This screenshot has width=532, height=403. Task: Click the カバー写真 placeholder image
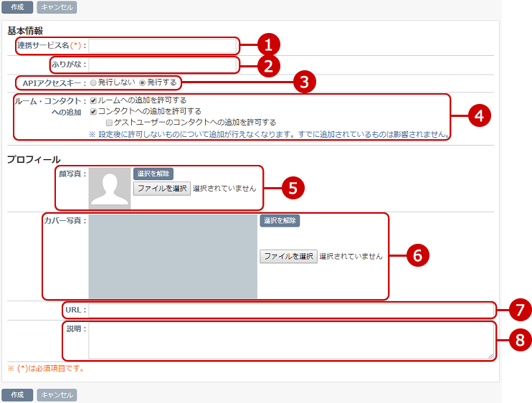173,257
